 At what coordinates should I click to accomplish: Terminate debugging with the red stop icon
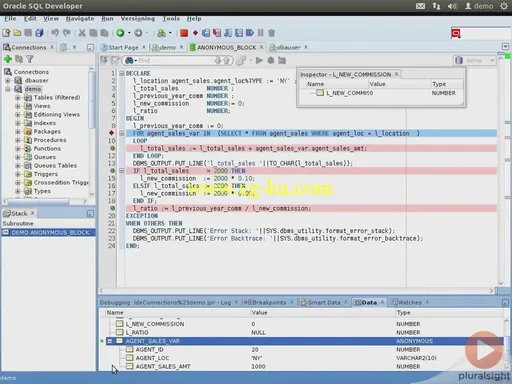pos(184,33)
